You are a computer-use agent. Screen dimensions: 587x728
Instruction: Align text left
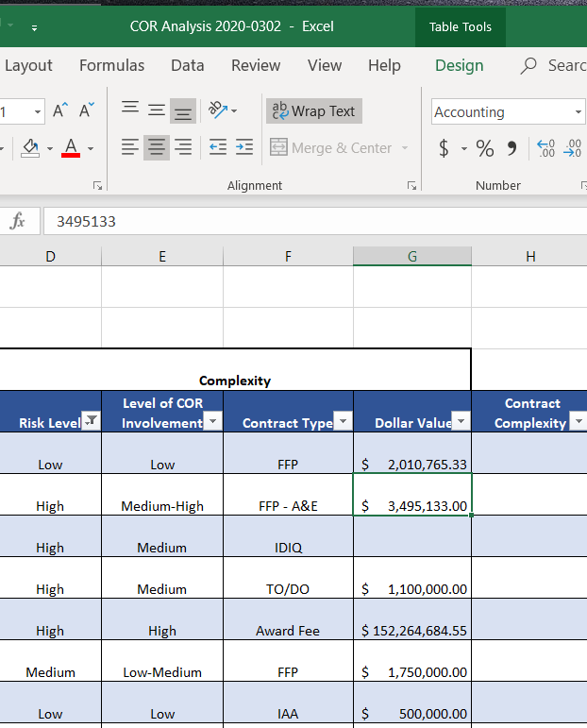[130, 147]
